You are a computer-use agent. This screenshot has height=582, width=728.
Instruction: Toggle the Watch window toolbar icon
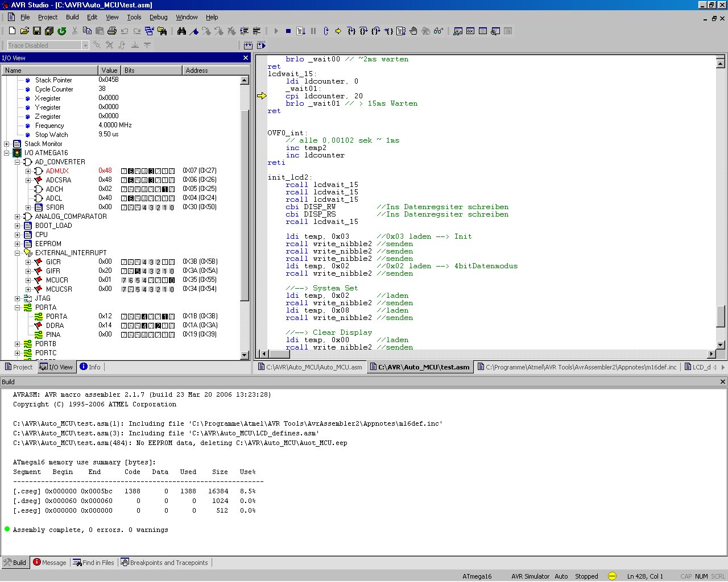(458, 31)
